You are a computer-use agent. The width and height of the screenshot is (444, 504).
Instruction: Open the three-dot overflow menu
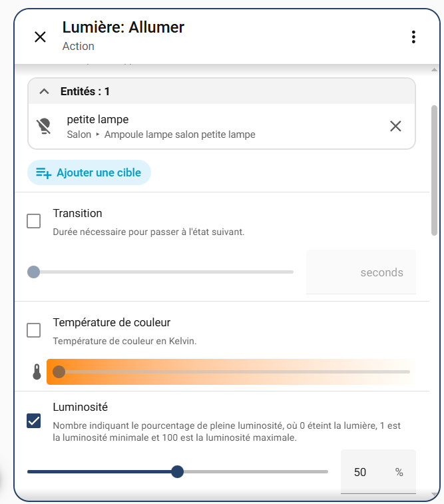click(x=413, y=37)
